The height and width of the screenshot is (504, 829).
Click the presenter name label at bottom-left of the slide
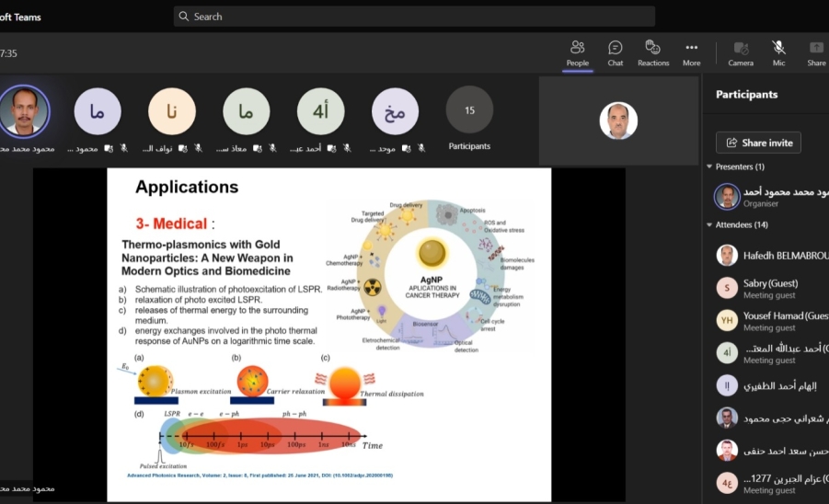pos(28,488)
